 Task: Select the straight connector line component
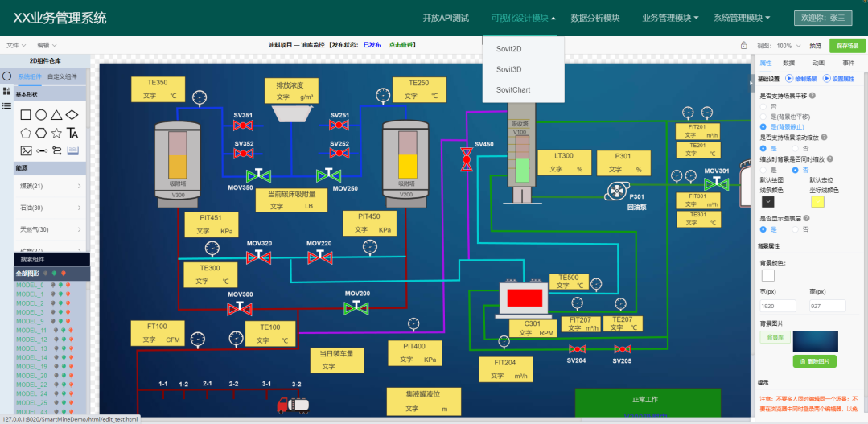(41, 150)
